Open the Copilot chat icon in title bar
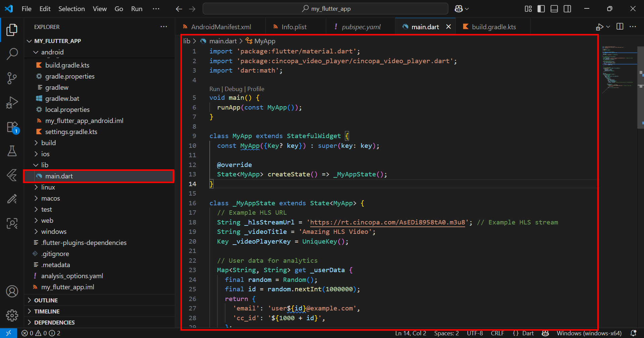The width and height of the screenshot is (644, 338). point(459,9)
